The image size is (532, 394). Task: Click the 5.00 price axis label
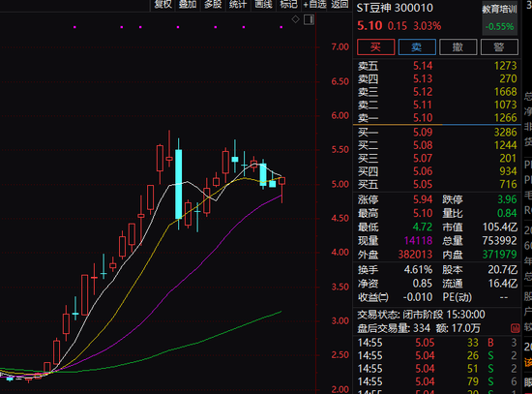coord(340,184)
